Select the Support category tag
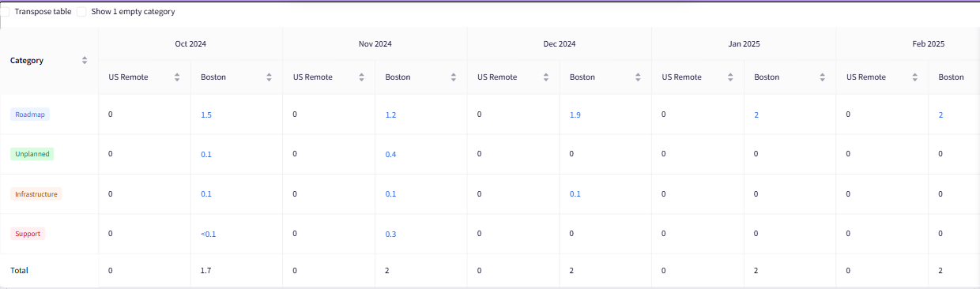Image resolution: width=980 pixels, height=289 pixels. [x=28, y=234]
